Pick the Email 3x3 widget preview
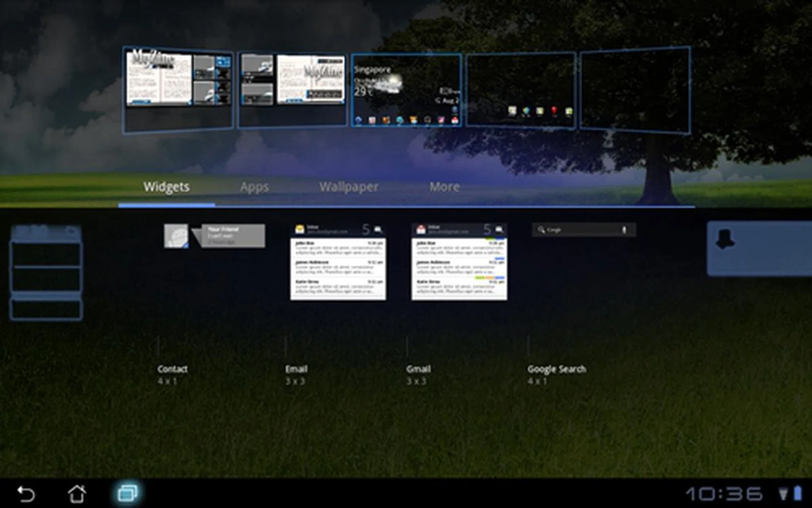812x508 pixels. [338, 262]
